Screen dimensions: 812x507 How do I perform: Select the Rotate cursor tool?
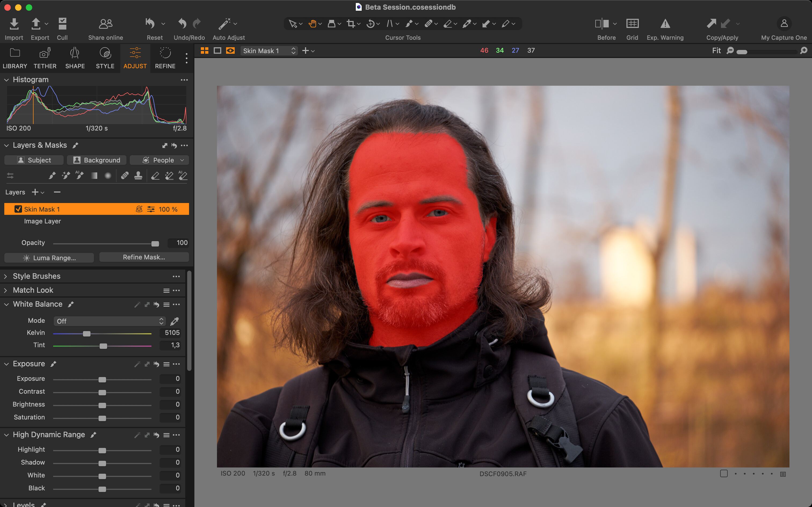point(371,23)
